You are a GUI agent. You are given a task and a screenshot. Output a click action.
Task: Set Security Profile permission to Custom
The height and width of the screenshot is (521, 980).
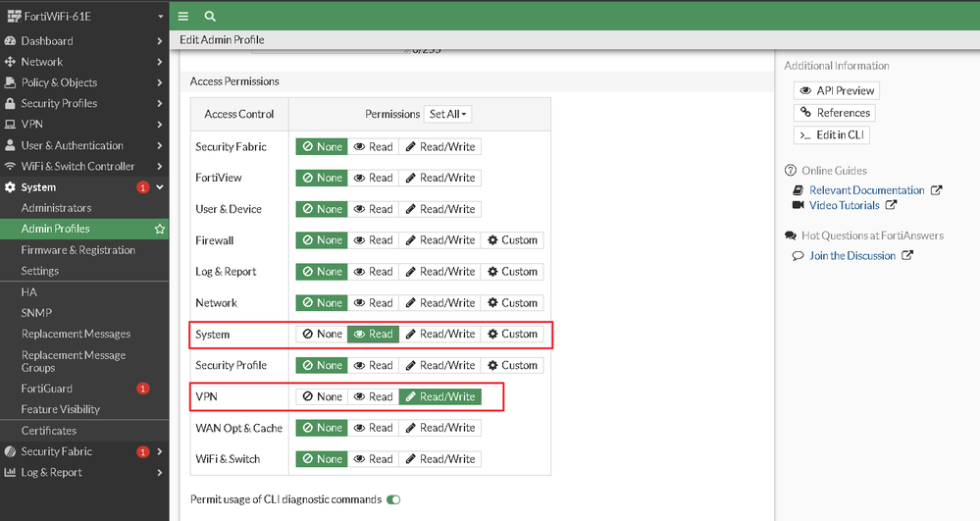512,365
